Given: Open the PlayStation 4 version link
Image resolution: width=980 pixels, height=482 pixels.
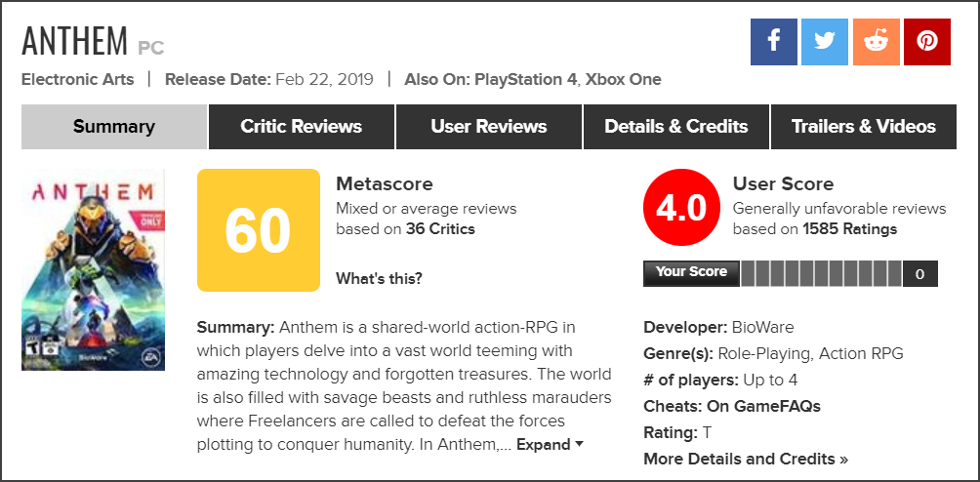Looking at the screenshot, I should (x=525, y=79).
